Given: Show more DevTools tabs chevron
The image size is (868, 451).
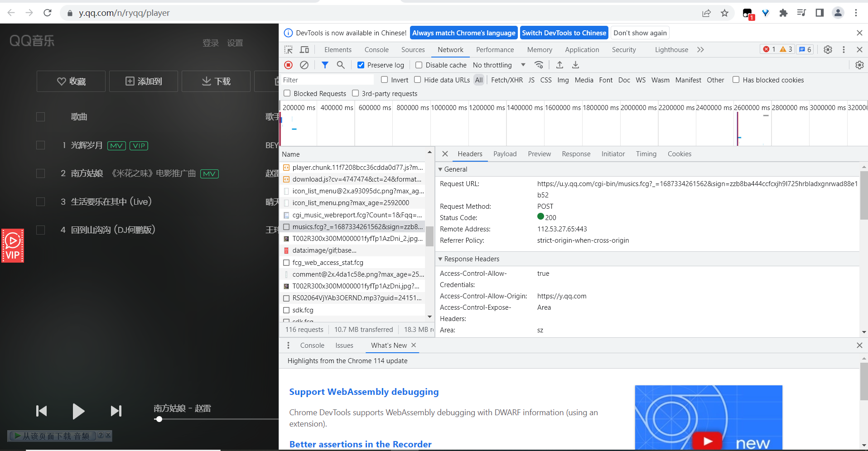Looking at the screenshot, I should point(700,50).
